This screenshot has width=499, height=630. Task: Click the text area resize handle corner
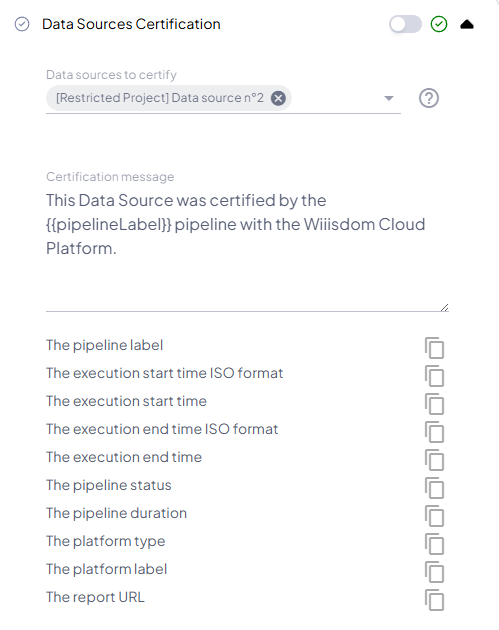tap(444, 308)
